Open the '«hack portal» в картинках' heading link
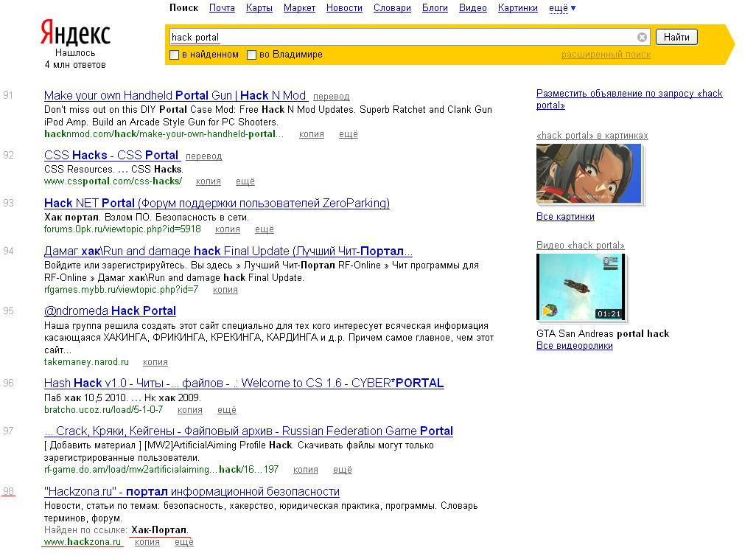The height and width of the screenshot is (559, 756). pos(592,136)
